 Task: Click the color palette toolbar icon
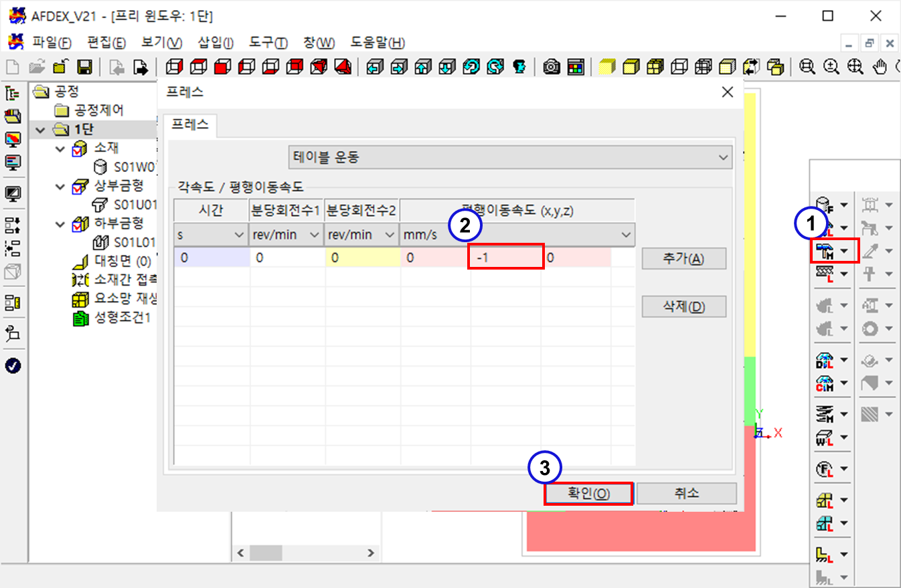tap(576, 67)
